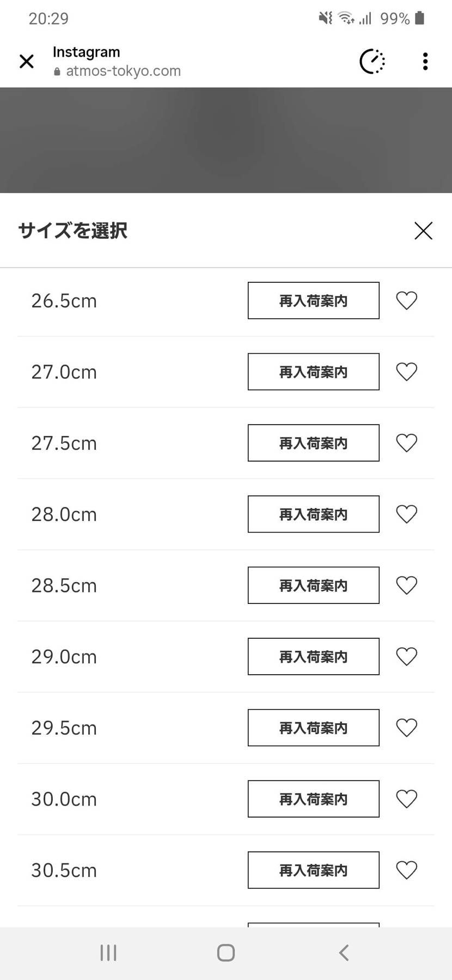Tap the circular dashed timer icon
Viewport: 452px width, 980px height.
tap(372, 61)
